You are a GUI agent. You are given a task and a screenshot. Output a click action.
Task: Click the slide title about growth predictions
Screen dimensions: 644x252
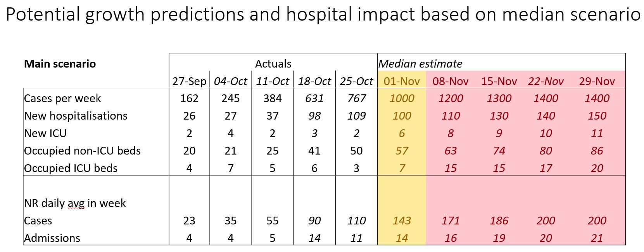pyautogui.click(x=322, y=14)
